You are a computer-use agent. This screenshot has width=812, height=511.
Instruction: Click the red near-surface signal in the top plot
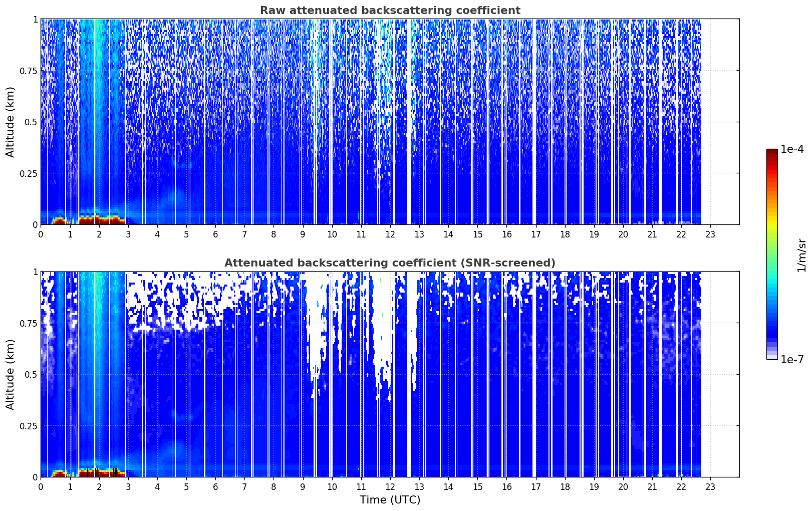pyautogui.click(x=99, y=220)
